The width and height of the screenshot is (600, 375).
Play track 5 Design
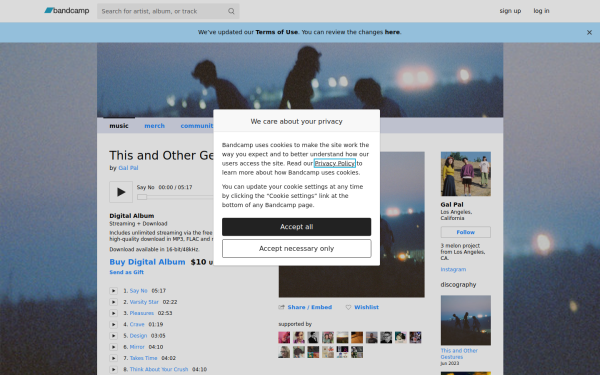click(x=114, y=336)
